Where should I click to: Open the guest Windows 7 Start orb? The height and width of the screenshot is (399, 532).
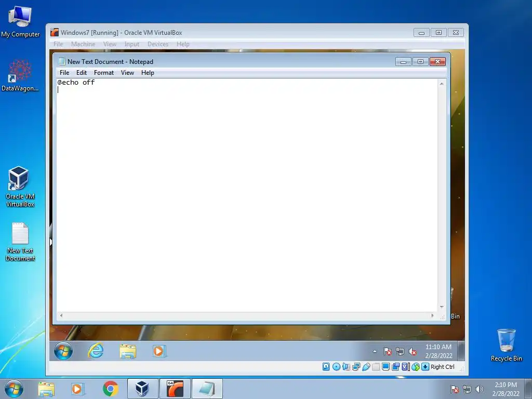63,351
